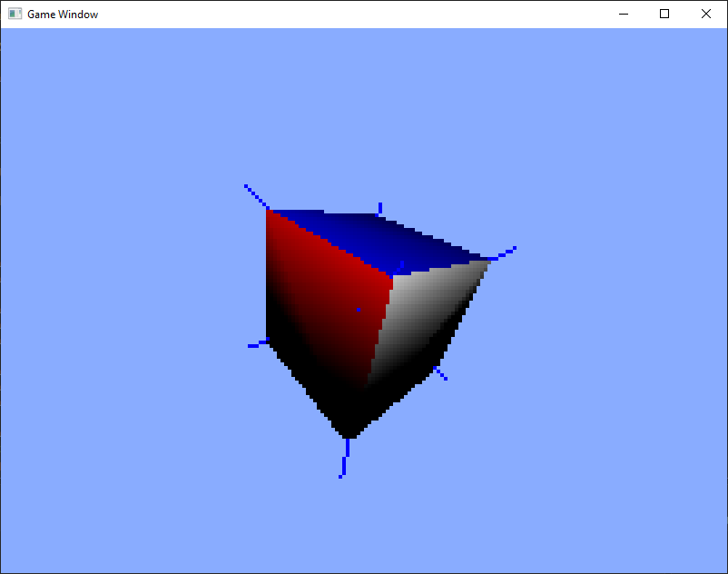
Task: Click the empty title bar area
Action: [x=353, y=14]
